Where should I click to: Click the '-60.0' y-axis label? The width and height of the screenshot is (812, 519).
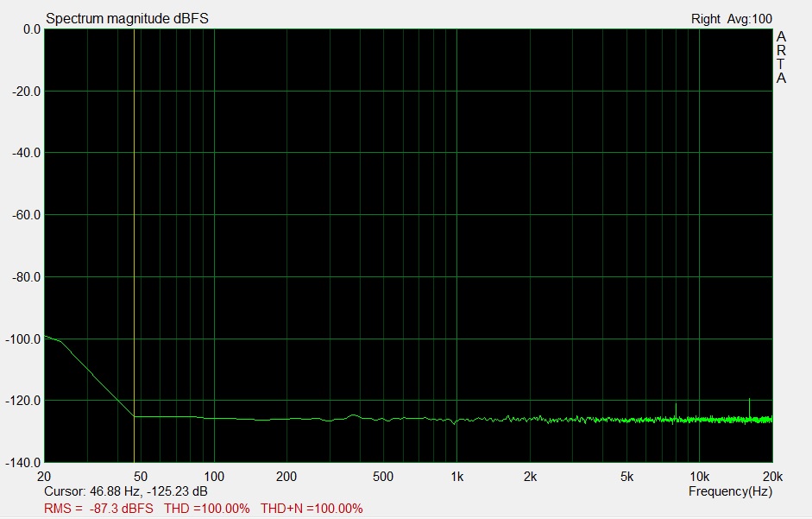27,215
